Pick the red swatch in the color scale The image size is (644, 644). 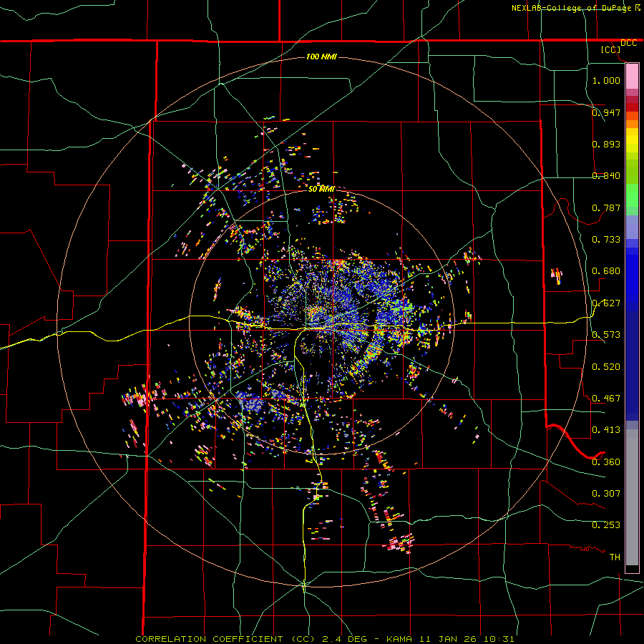coord(632,107)
